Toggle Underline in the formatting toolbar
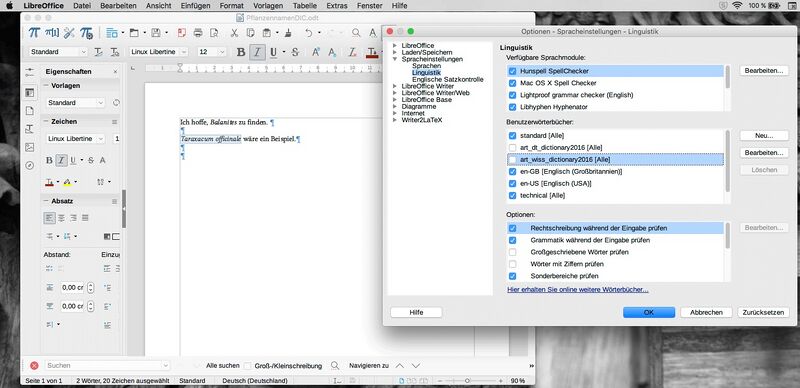The image size is (800, 388). [x=273, y=52]
